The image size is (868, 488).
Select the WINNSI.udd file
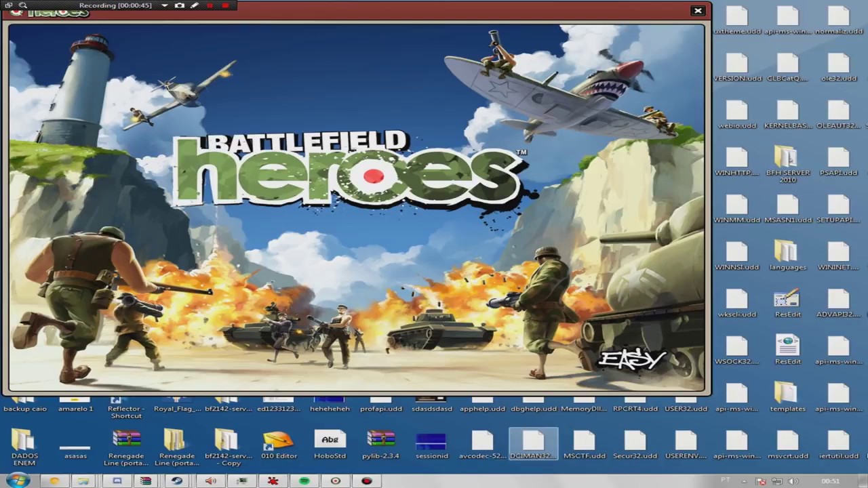737,256
